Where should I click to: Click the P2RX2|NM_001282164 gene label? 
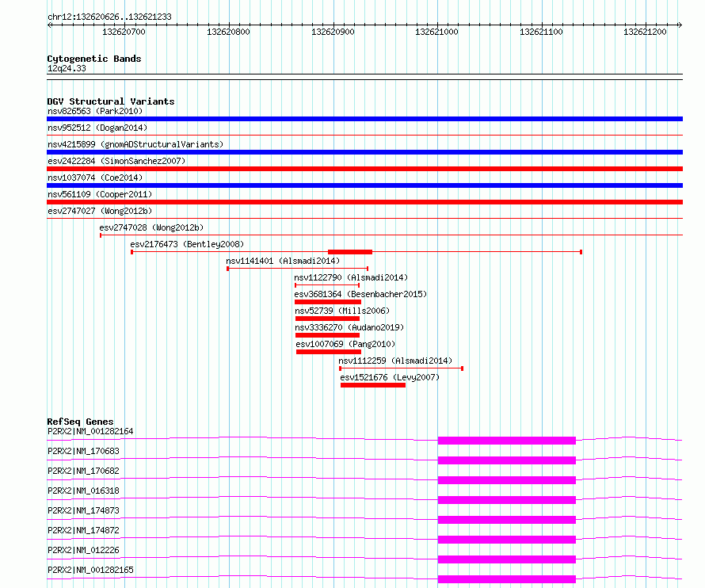click(90, 431)
